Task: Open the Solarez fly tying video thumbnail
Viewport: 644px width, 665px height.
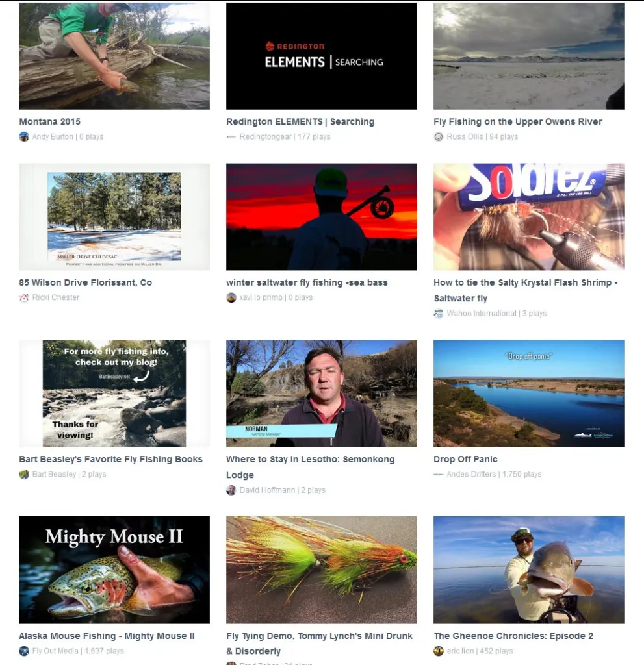Action: click(x=528, y=217)
